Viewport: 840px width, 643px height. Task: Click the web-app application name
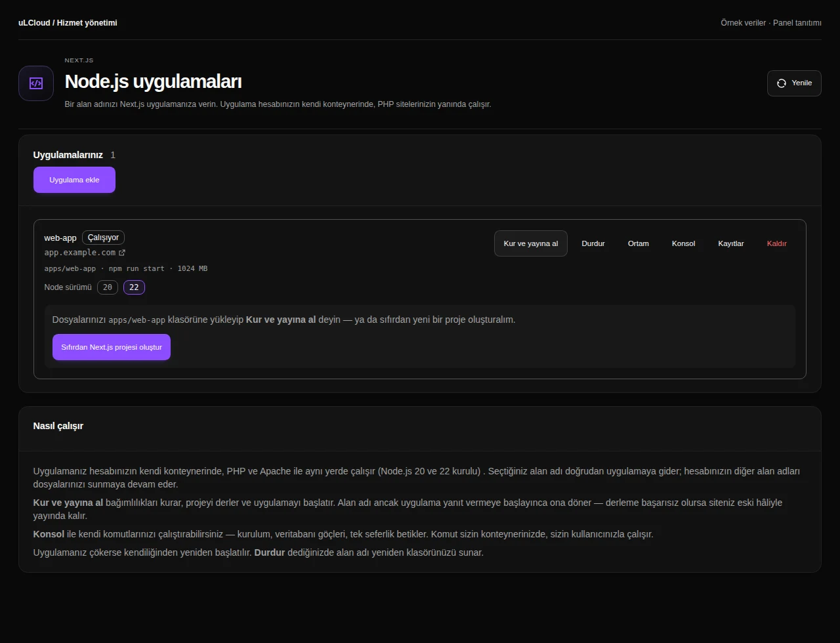(x=60, y=238)
